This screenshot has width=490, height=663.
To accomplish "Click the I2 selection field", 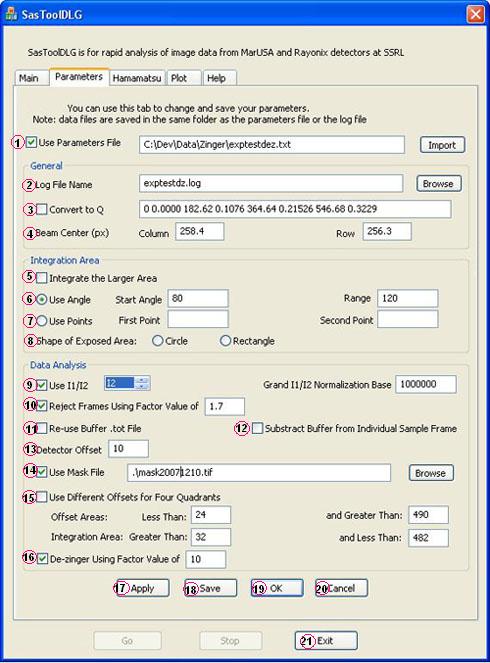I will point(120,384).
